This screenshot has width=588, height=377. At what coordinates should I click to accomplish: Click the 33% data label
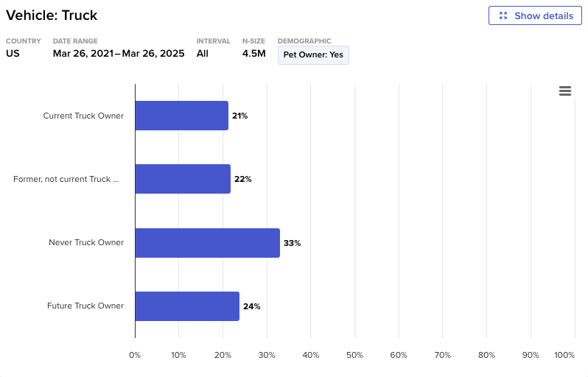292,243
